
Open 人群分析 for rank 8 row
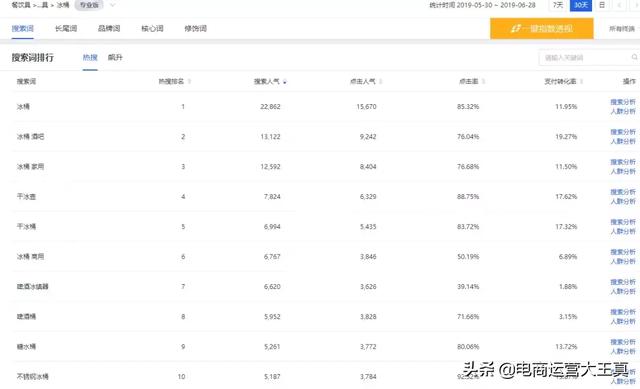tap(623, 321)
